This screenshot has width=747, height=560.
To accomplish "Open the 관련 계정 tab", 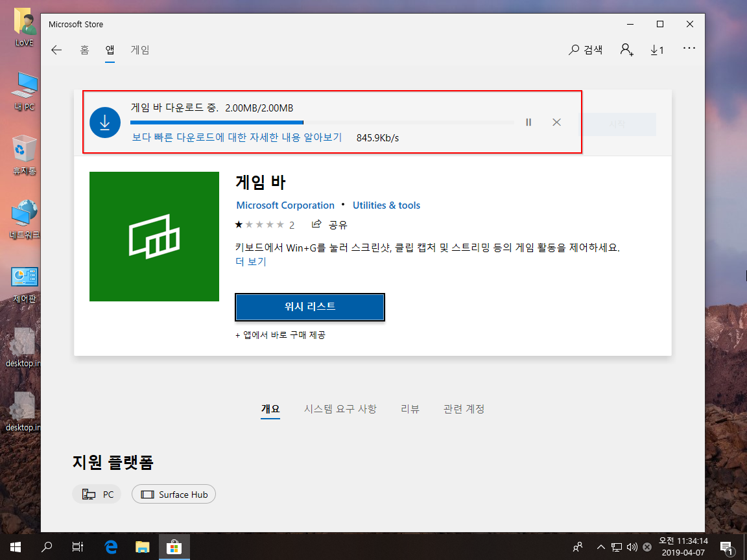I will (464, 408).
